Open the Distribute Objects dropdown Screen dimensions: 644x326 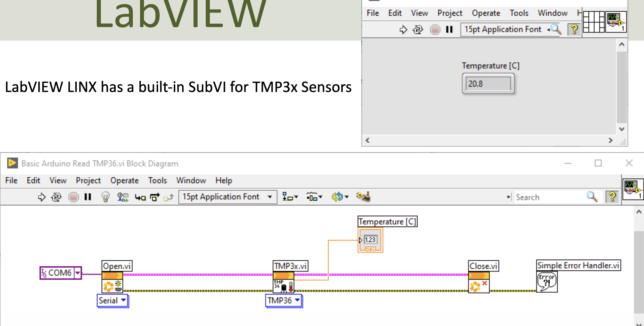click(x=314, y=197)
